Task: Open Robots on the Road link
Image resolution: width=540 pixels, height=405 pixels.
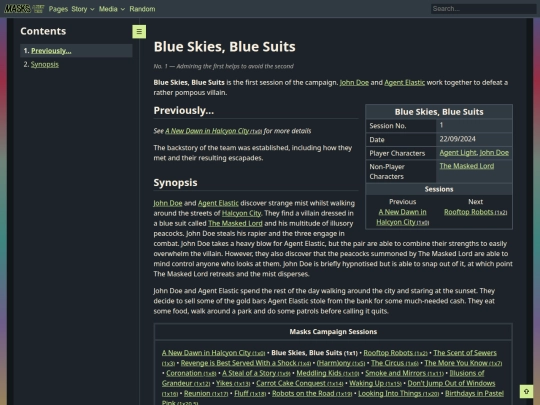Action: (312, 394)
